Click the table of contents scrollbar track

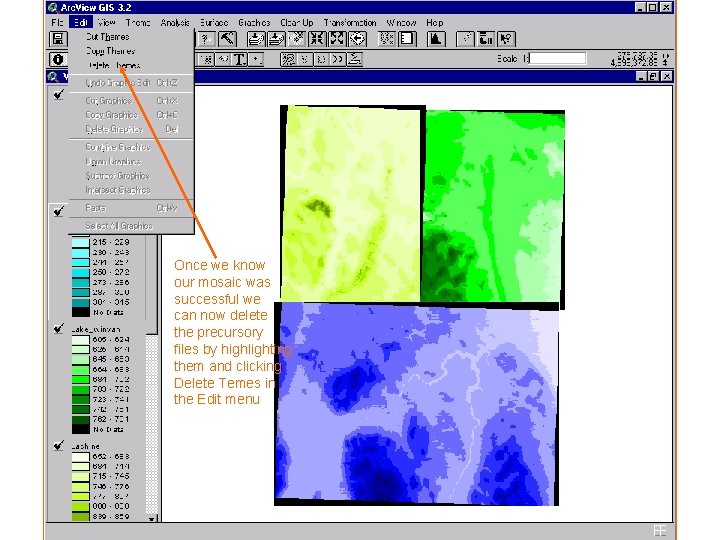(x=152, y=422)
